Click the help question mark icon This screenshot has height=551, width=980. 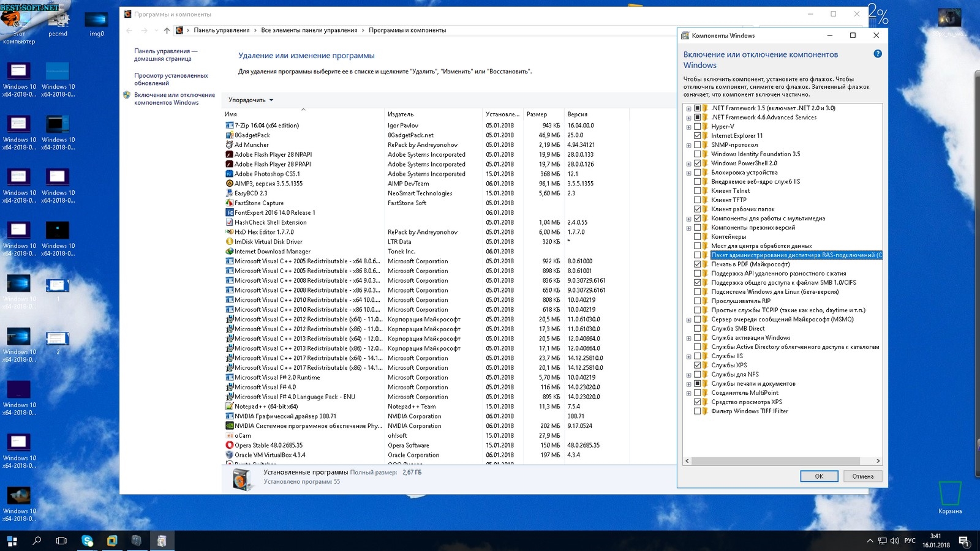click(x=877, y=54)
